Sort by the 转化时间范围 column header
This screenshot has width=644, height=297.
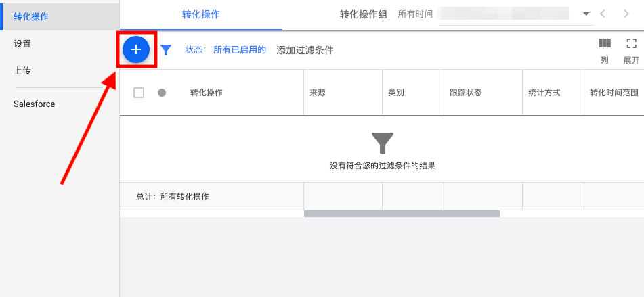click(614, 93)
